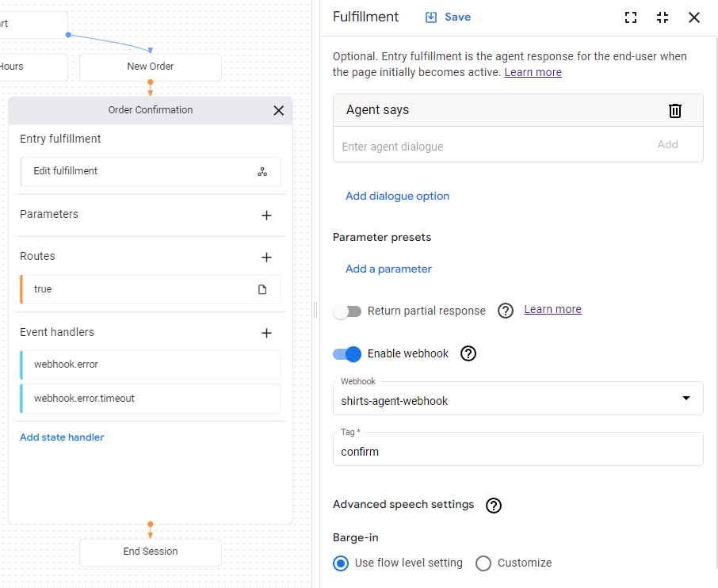The width and height of the screenshot is (718, 588).
Task: Add a new route with plus icon
Action: (x=266, y=258)
